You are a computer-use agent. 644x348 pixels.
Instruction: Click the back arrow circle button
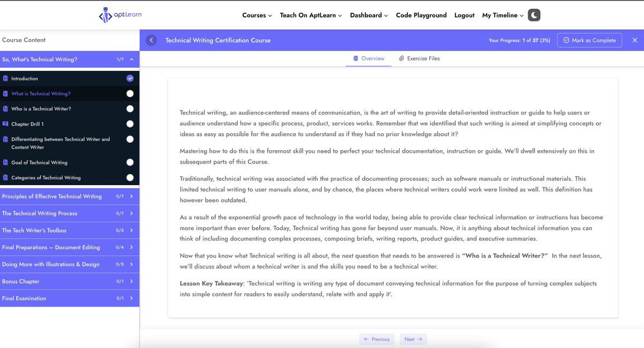pos(151,40)
